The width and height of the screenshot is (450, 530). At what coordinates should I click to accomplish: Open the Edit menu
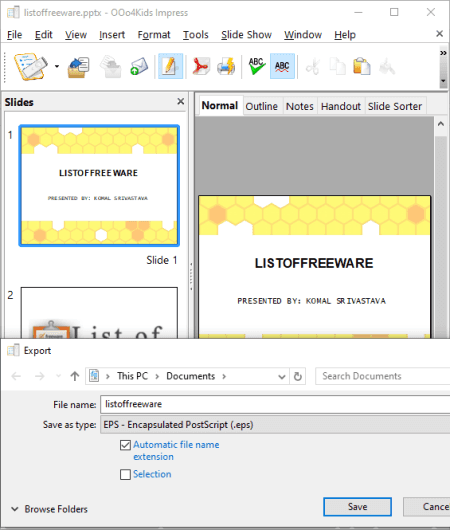[x=44, y=35]
